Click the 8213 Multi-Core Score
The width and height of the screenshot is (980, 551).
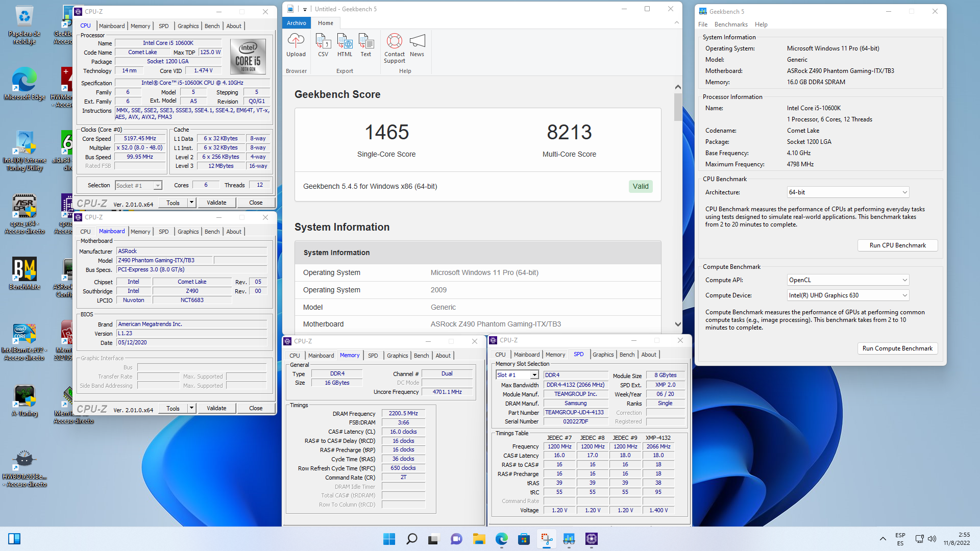(569, 132)
